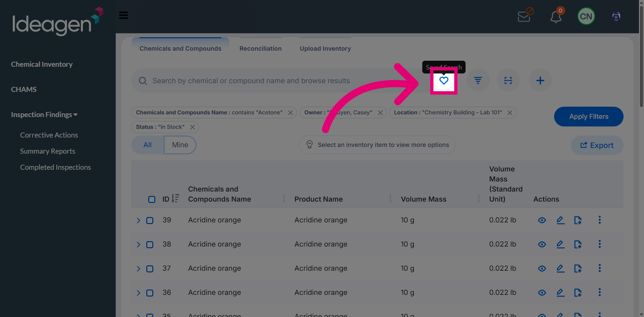
Task: View details of item 39
Action: 542,220
